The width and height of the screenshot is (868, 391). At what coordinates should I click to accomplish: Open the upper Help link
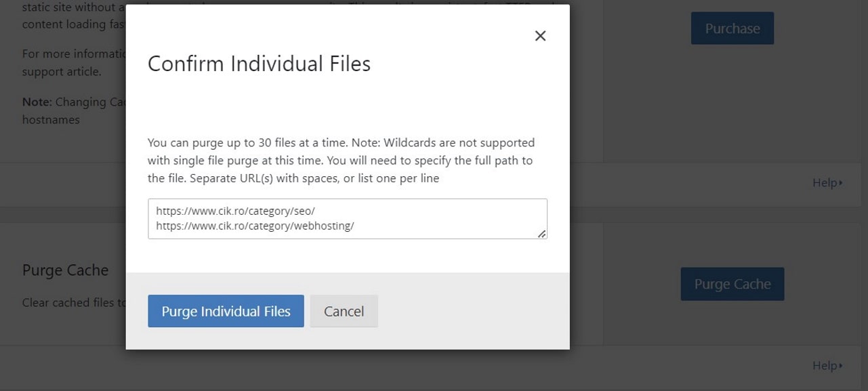tap(825, 182)
